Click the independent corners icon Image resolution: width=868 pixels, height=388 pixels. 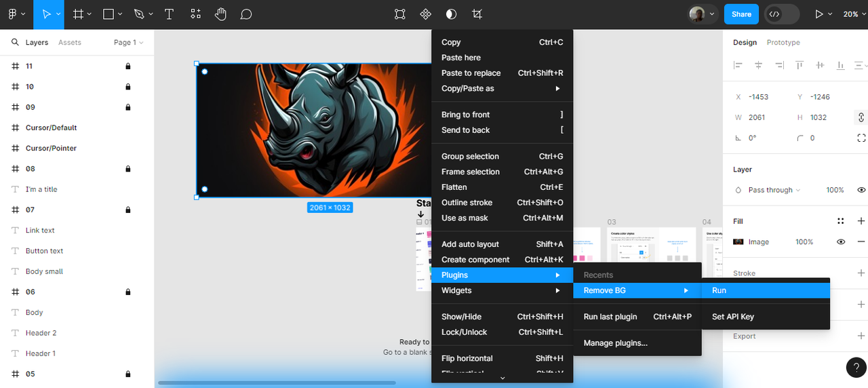[x=861, y=138]
